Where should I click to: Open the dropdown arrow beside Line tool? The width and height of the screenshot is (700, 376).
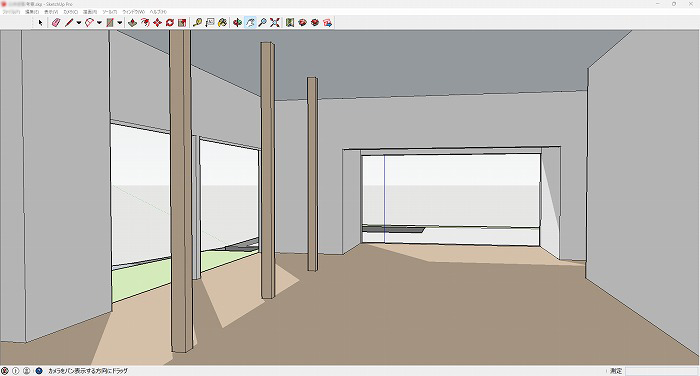pyautogui.click(x=79, y=22)
